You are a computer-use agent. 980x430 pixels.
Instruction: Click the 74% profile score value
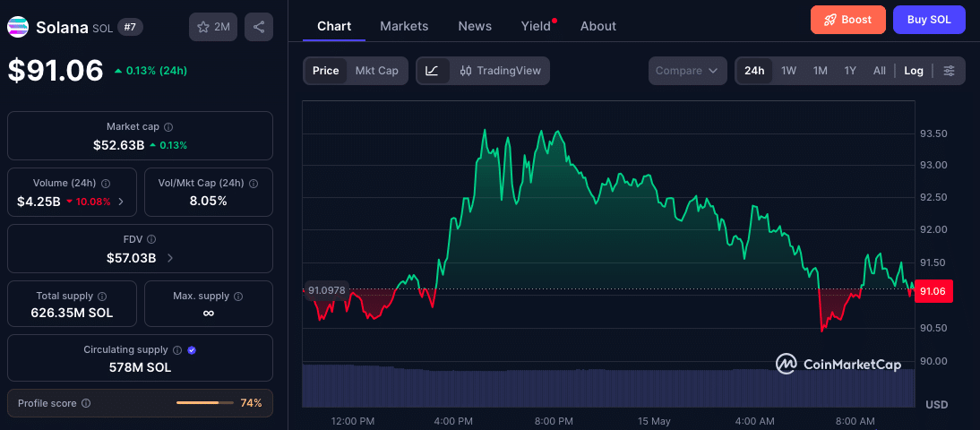point(251,403)
